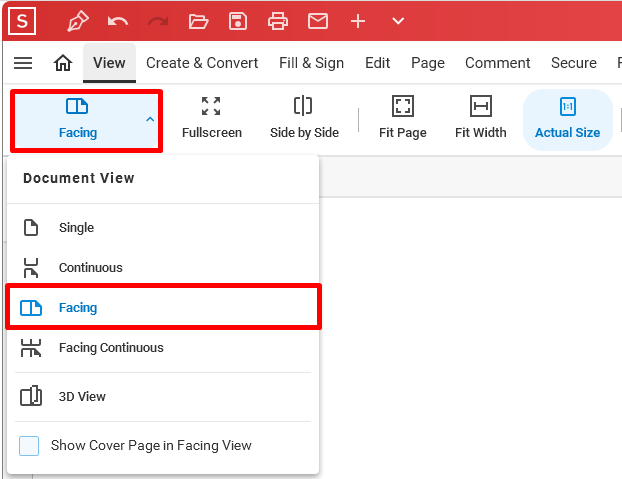This screenshot has height=479, width=622.
Task: Email the document via envelope icon
Action: tap(318, 21)
